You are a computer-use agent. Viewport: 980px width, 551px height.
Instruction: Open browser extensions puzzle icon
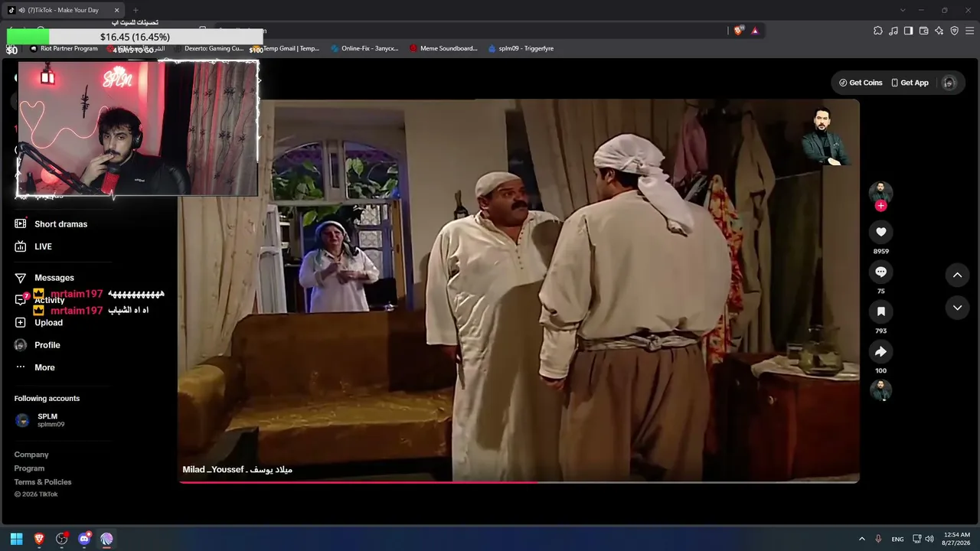coord(878,31)
